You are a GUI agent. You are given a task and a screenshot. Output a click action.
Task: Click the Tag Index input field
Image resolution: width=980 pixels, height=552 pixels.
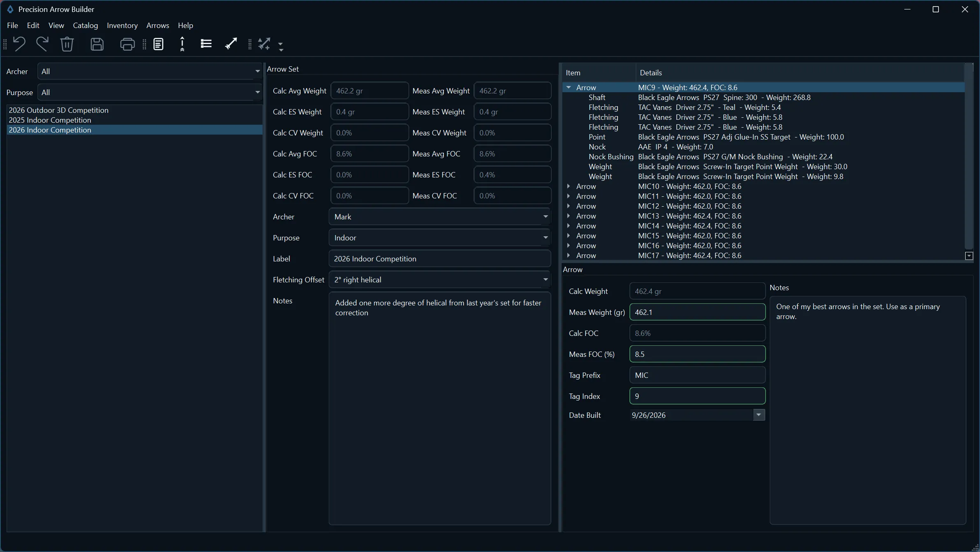tap(697, 396)
